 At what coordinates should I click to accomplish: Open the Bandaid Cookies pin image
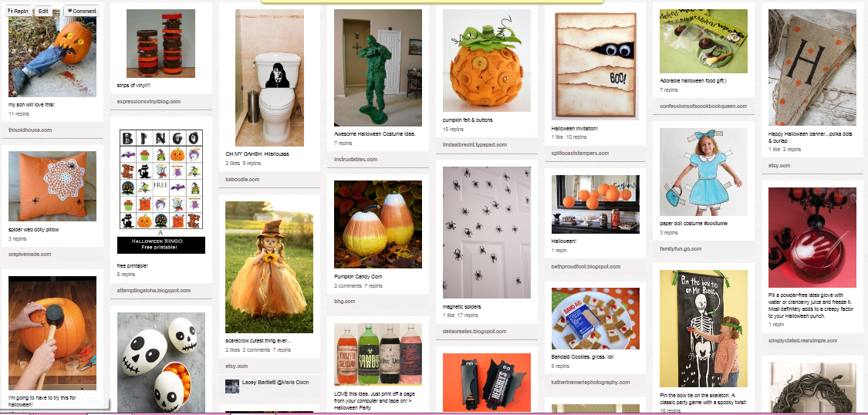595,318
